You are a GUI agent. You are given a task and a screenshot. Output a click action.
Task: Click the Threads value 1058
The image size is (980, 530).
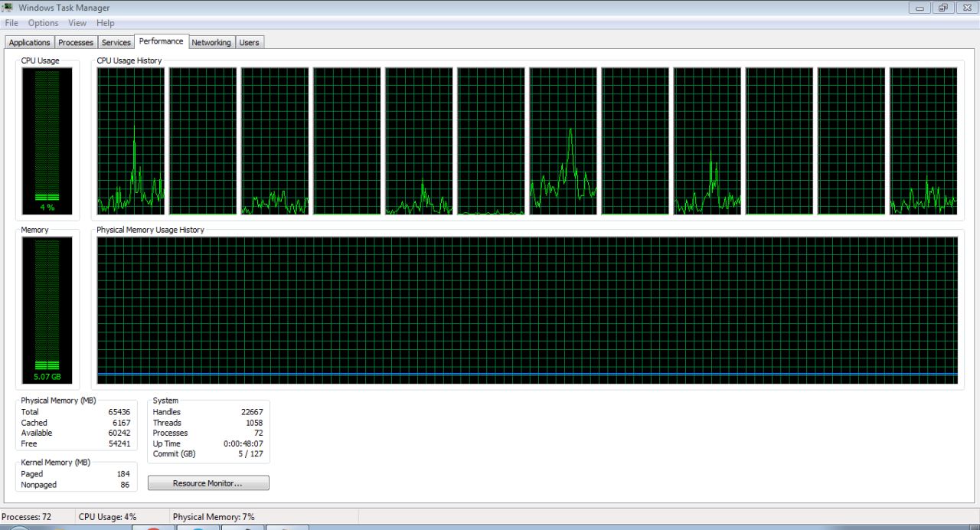[x=253, y=423]
